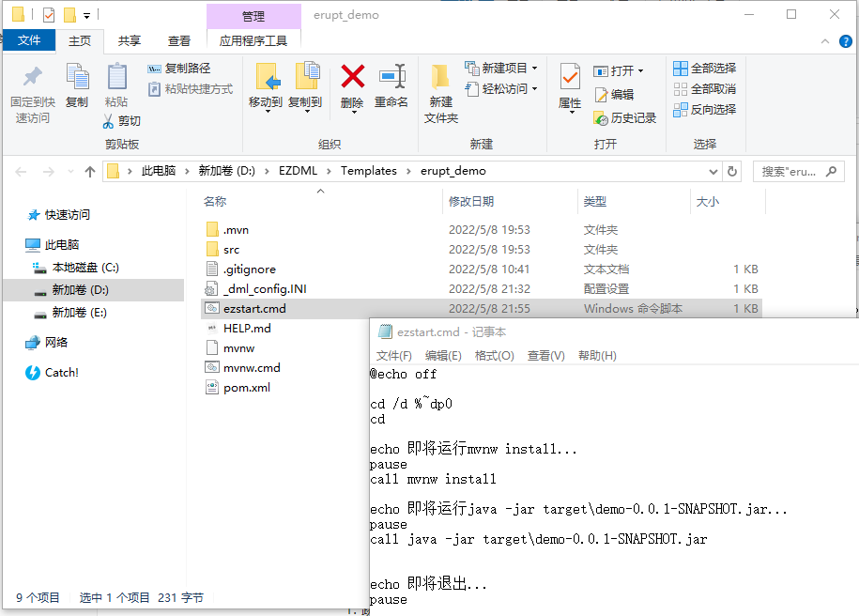Click the search magnifier icon
The width and height of the screenshot is (859, 616).
tap(831, 172)
